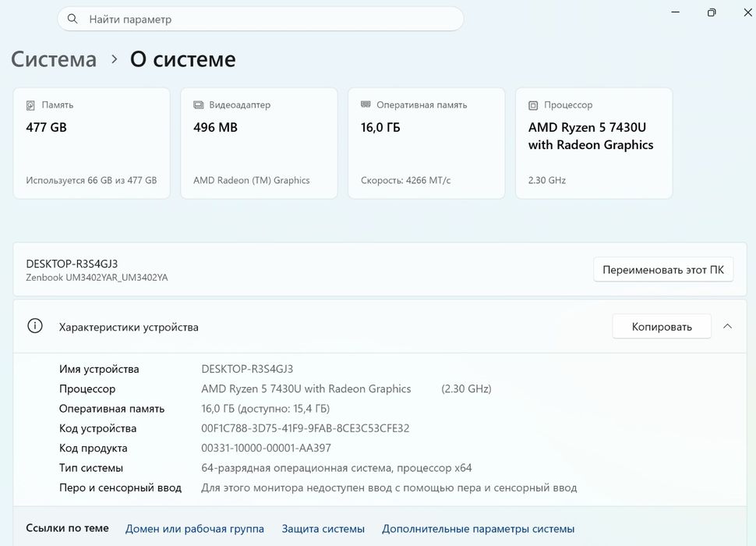The width and height of the screenshot is (756, 546).
Task: Click the Процессор row value text
Action: click(306, 388)
